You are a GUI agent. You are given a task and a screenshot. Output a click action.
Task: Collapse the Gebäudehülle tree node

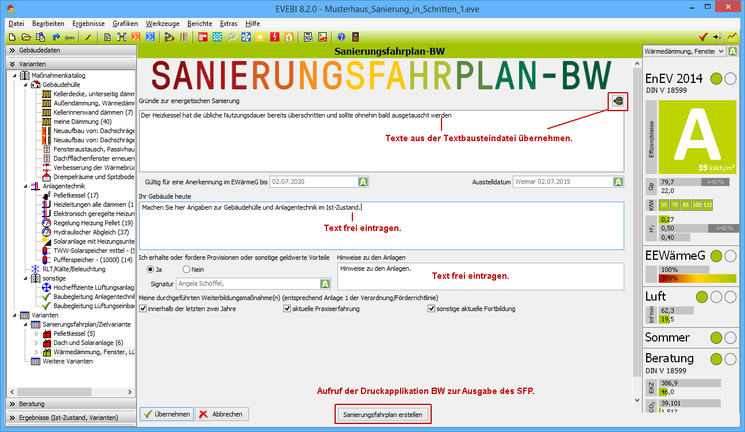tap(26, 85)
